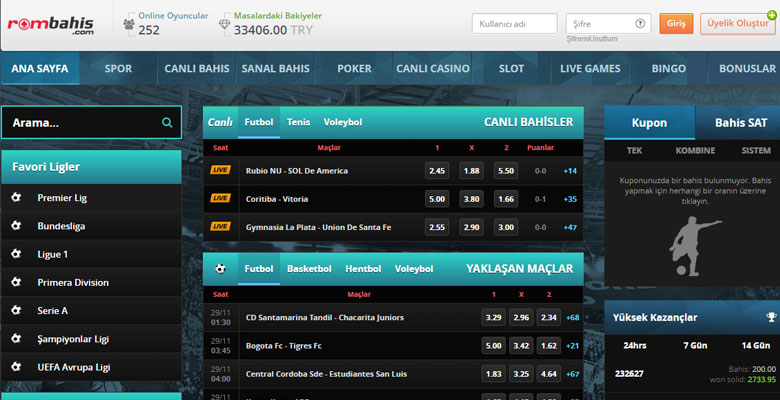
Task: Expand +68 markets for CD Santamarina Tandil
Action: click(573, 317)
